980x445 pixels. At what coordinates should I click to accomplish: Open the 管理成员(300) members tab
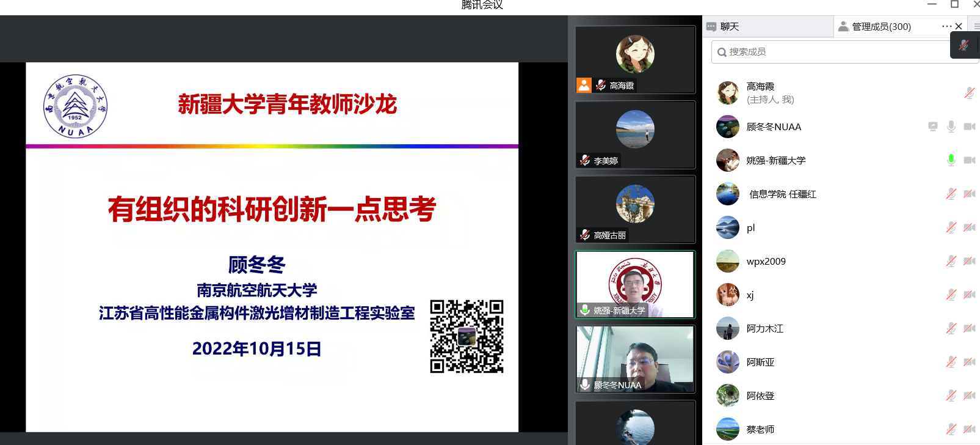(x=881, y=26)
